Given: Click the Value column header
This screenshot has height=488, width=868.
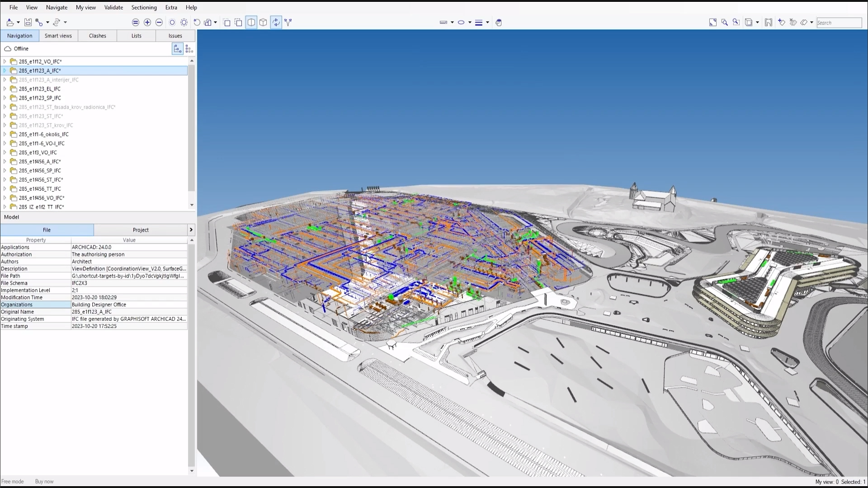Looking at the screenshot, I should click(x=129, y=240).
